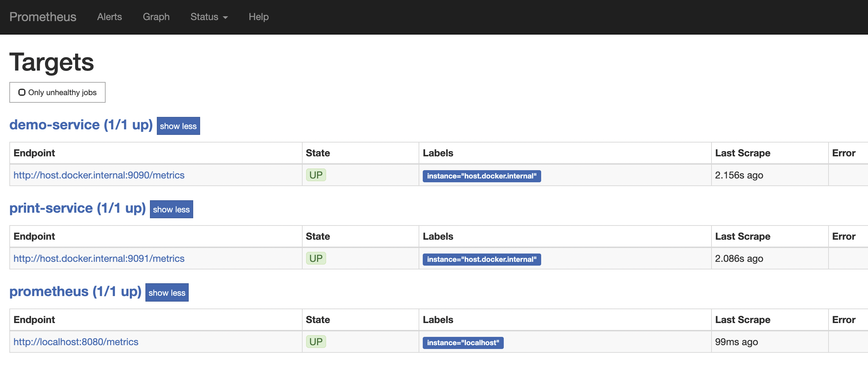Click Last Scrape header in prometheus table
868x368 pixels.
click(743, 320)
